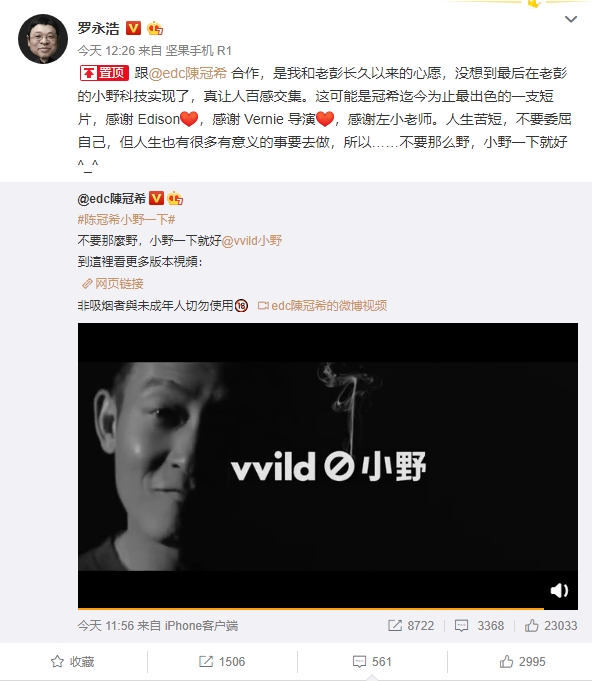The image size is (592, 681).
Task: Click the original post repost count 8722
Action: pos(411,625)
